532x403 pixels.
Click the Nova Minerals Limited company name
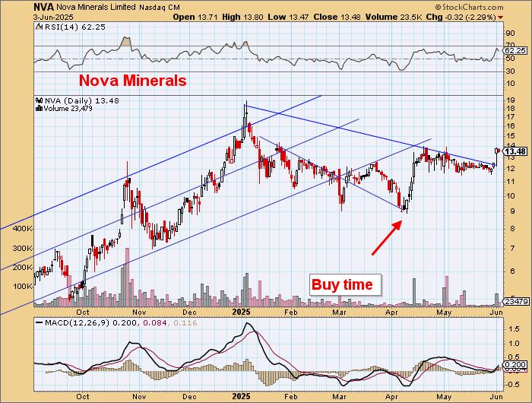coord(96,7)
